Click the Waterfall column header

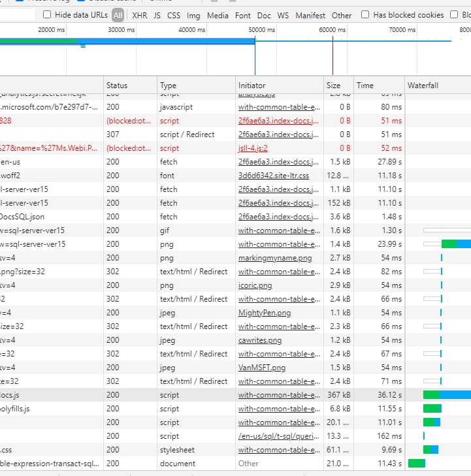point(423,86)
